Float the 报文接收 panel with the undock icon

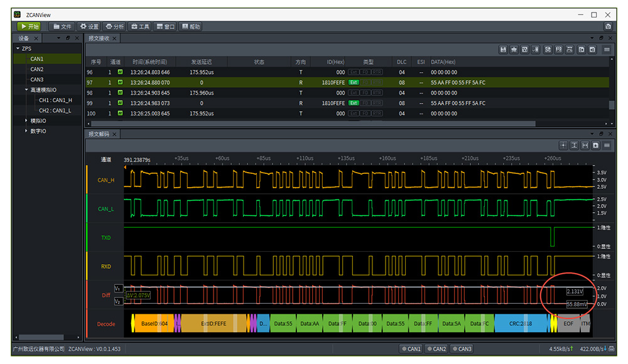(601, 38)
